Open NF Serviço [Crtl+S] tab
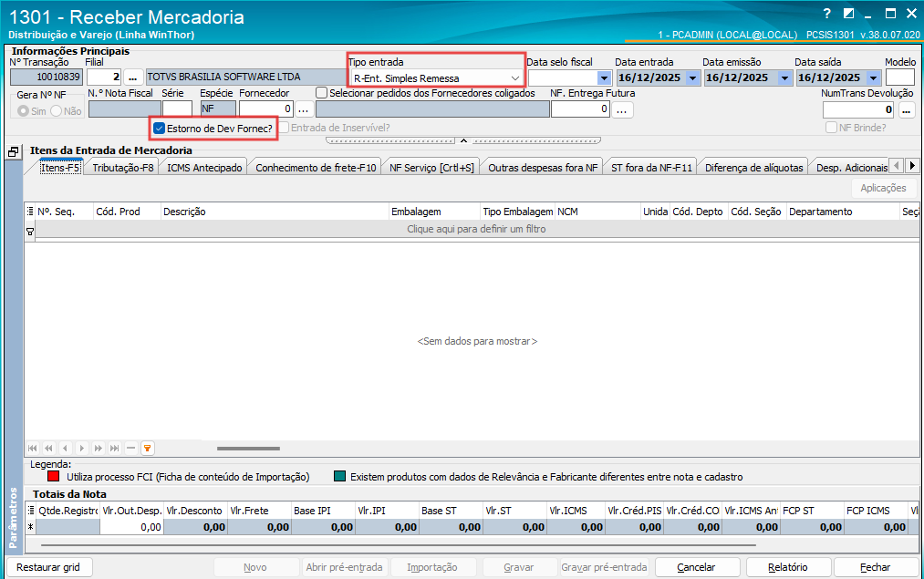The image size is (924, 579). coord(431,168)
